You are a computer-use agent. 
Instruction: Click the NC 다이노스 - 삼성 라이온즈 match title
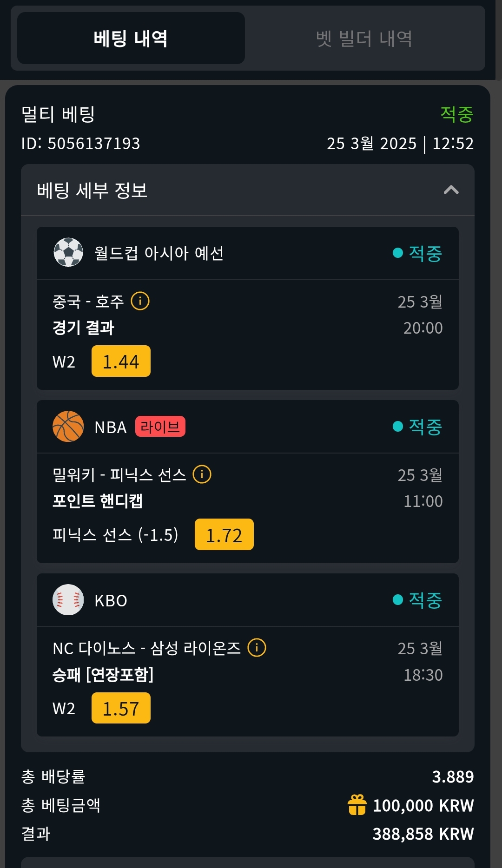(x=146, y=648)
